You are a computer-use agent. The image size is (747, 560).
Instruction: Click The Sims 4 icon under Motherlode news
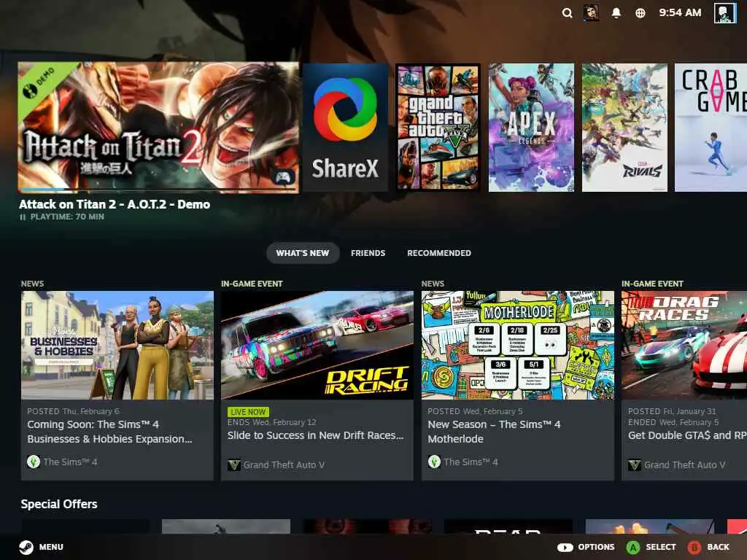point(434,462)
